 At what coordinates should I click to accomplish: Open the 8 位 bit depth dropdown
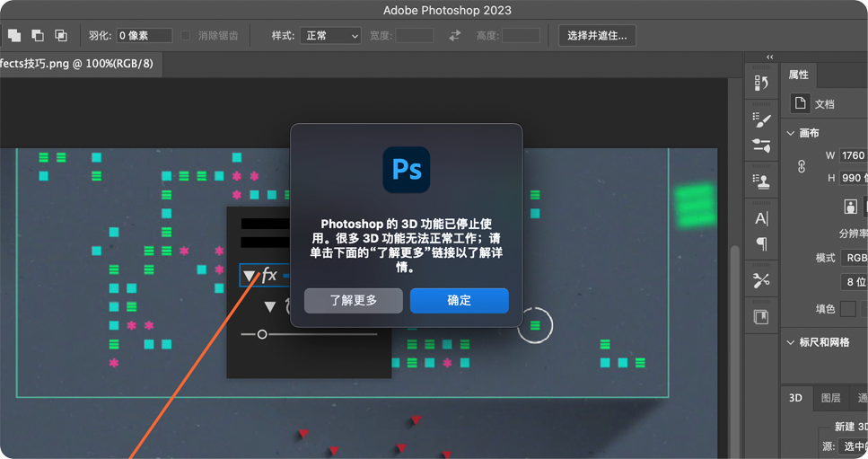click(x=855, y=282)
